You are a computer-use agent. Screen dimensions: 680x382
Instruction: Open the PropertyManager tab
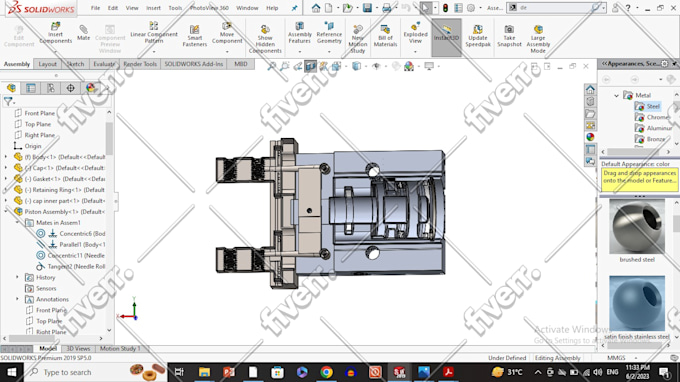[31, 88]
